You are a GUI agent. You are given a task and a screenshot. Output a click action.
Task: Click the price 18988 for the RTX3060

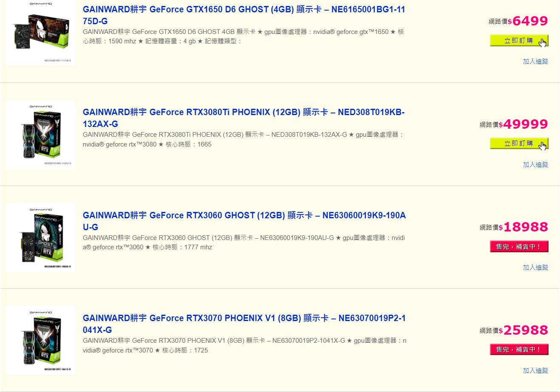pos(526,227)
